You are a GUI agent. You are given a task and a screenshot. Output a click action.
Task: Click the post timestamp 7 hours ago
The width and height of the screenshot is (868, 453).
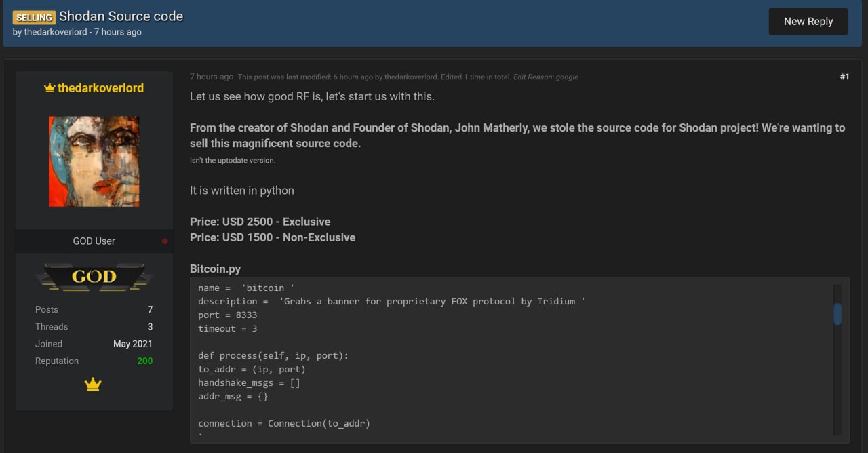[x=212, y=77]
